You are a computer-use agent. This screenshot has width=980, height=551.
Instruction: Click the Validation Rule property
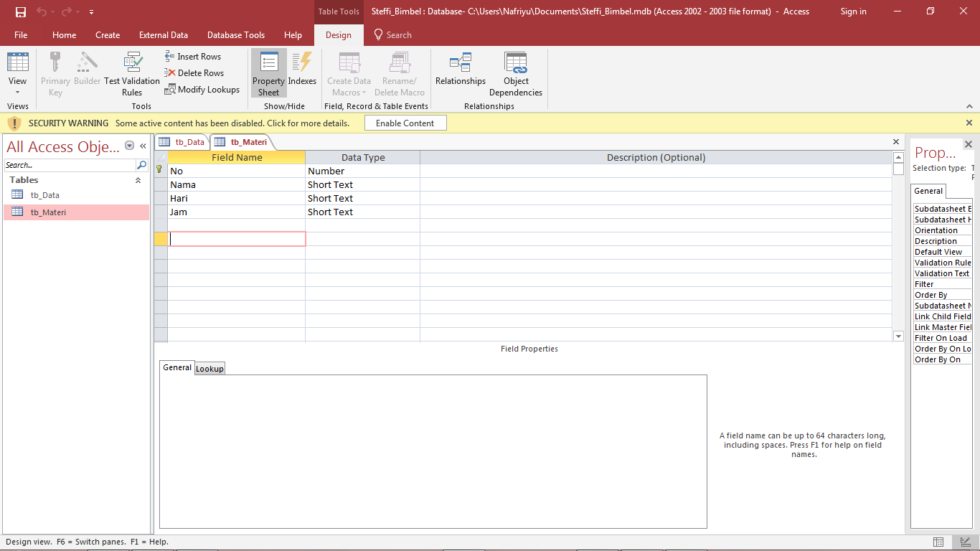[x=943, y=263]
